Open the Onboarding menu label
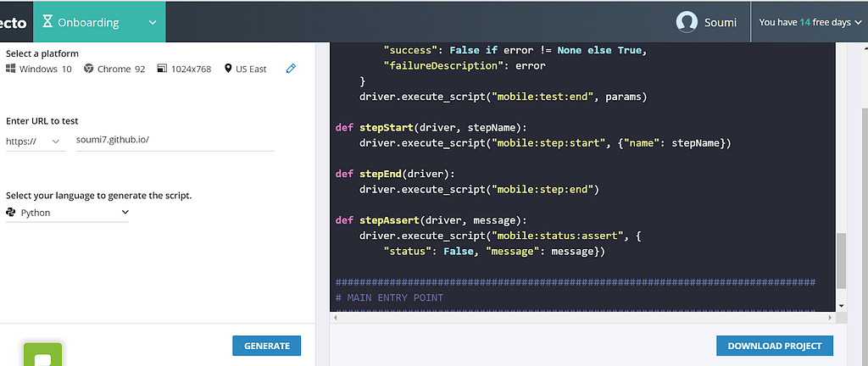 [x=88, y=23]
